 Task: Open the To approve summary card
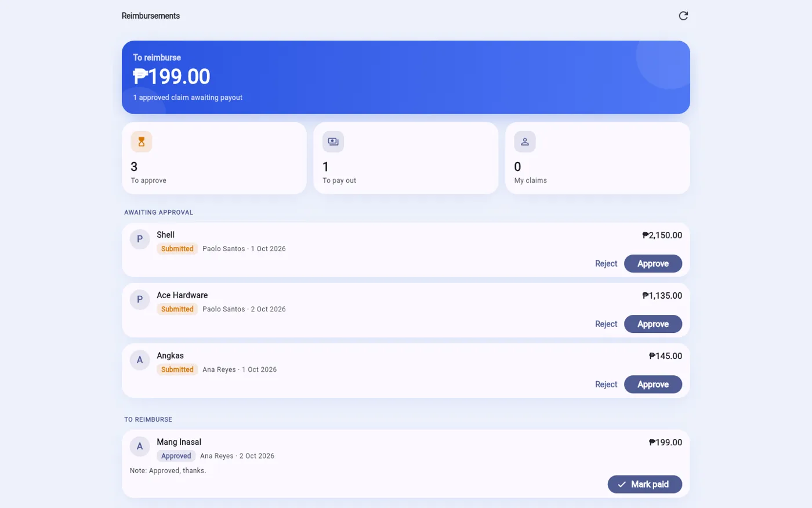(214, 158)
